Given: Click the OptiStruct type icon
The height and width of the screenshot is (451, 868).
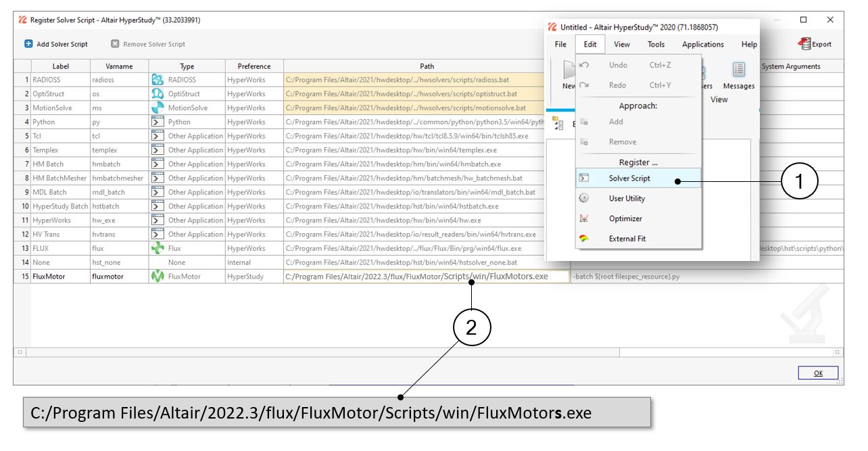Looking at the screenshot, I should 158,94.
